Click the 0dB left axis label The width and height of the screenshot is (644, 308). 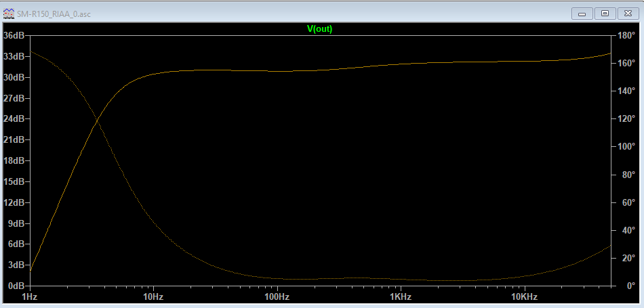15,286
